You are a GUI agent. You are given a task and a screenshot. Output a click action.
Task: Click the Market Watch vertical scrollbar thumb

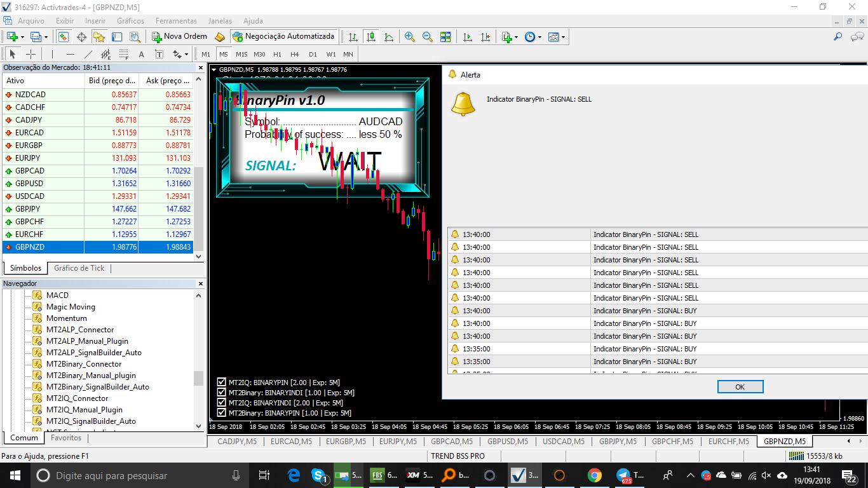[x=199, y=208]
